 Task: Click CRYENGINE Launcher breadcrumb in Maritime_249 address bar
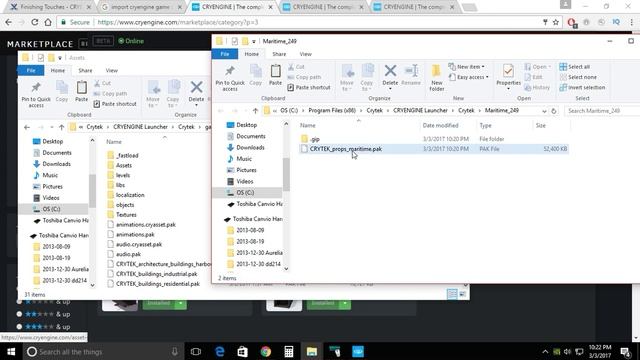click(420, 111)
